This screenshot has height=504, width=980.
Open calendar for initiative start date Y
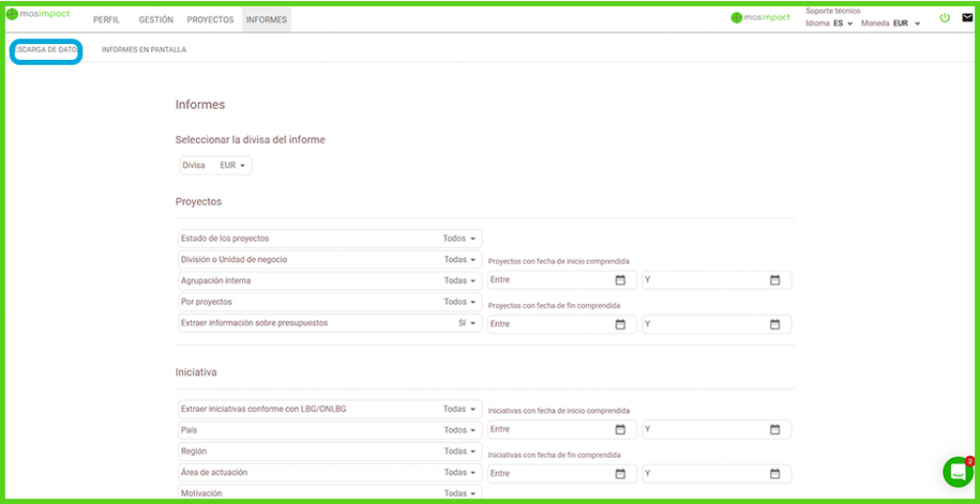[774, 429]
